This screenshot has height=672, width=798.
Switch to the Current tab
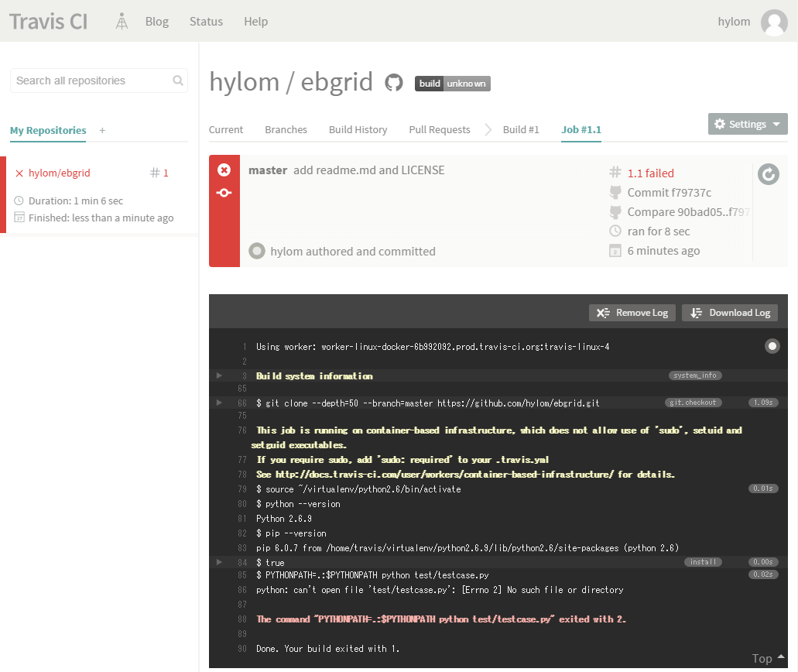(226, 130)
